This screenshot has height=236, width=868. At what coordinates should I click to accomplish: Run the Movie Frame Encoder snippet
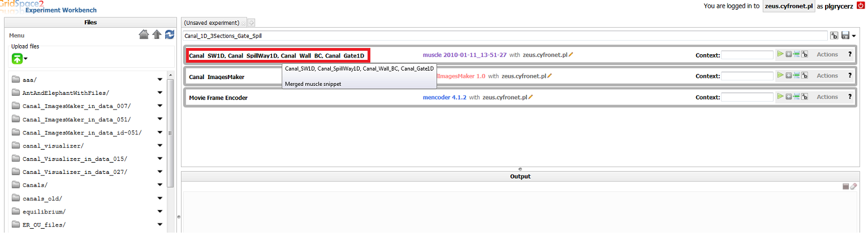pyautogui.click(x=780, y=97)
